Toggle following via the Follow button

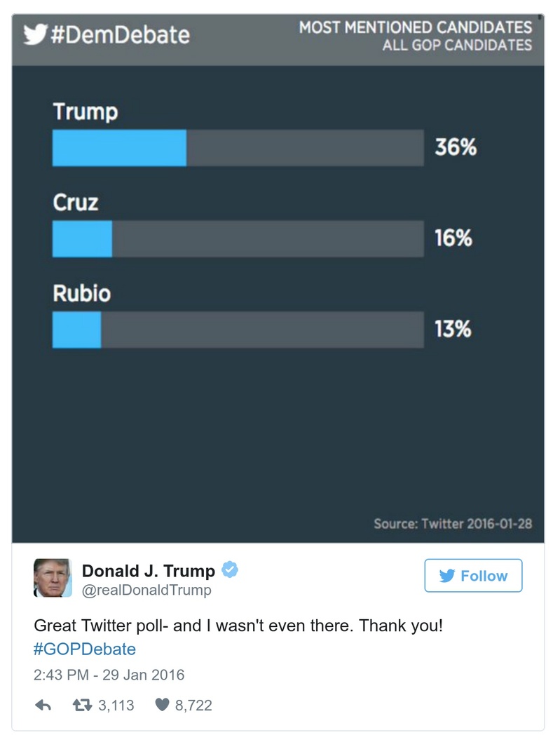pyautogui.click(x=473, y=576)
